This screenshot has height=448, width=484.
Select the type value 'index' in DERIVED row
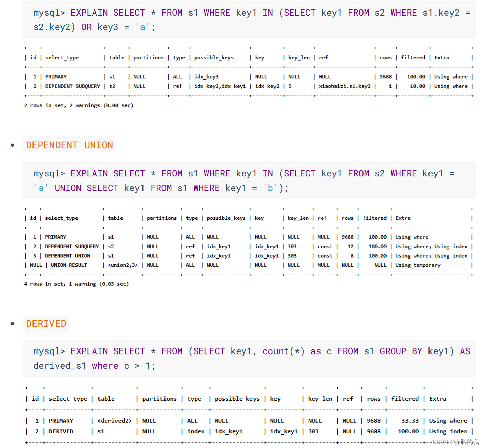tap(196, 431)
